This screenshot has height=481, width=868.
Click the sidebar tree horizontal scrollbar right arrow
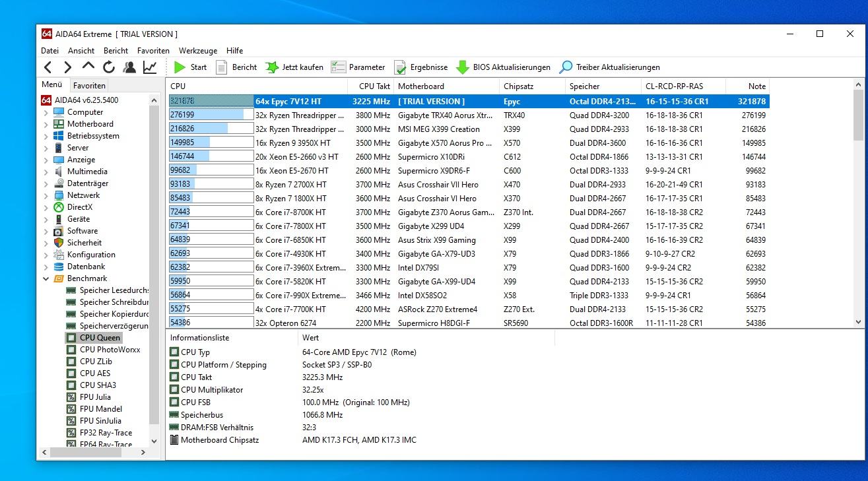143,453
